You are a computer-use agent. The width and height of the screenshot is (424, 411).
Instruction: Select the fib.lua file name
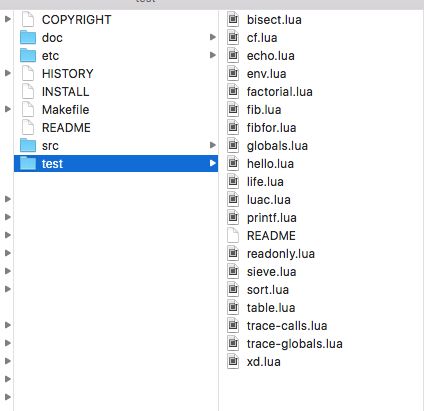tap(264, 110)
